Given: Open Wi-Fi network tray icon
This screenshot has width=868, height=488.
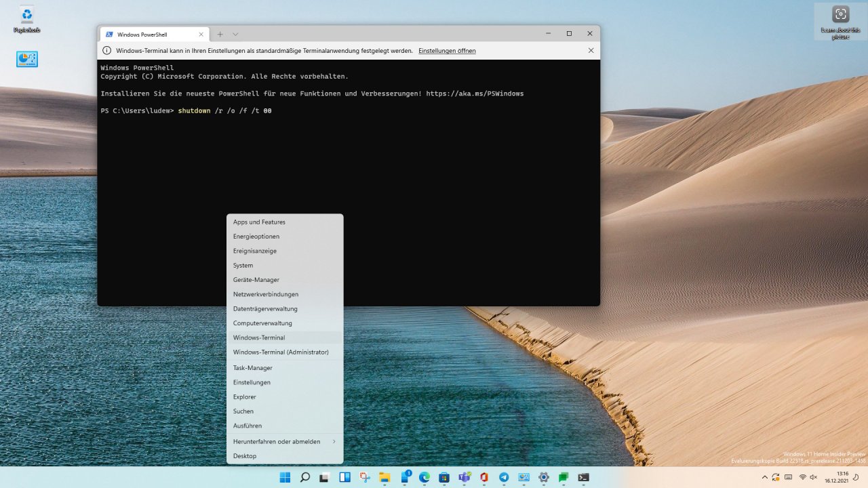Looking at the screenshot, I should click(x=802, y=478).
